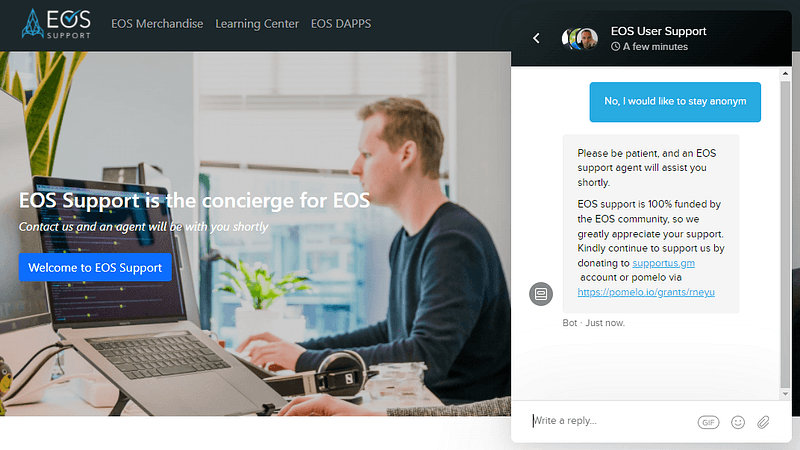800x450 pixels.
Task: Click the bot avatar icon
Action: tap(541, 294)
